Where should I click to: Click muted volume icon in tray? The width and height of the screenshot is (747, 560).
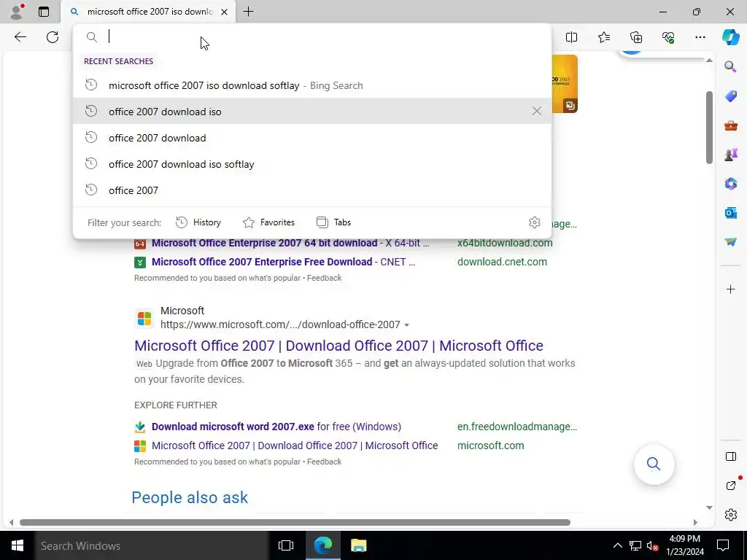(652, 545)
